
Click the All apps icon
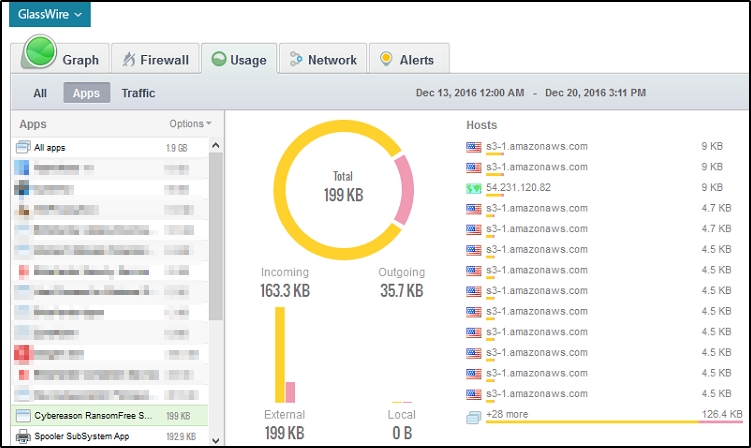point(23,147)
